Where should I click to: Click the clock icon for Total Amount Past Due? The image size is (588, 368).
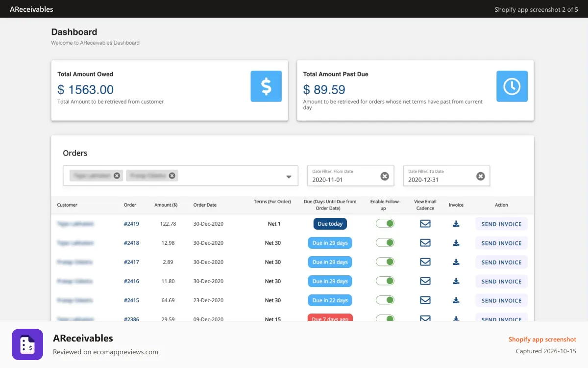point(512,86)
